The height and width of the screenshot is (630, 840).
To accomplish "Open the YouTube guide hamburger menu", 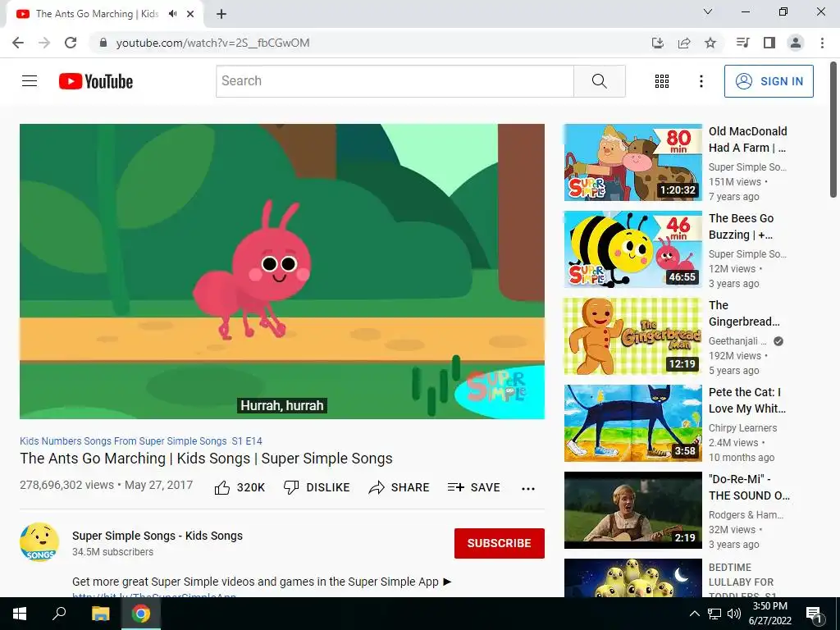I will click(30, 81).
